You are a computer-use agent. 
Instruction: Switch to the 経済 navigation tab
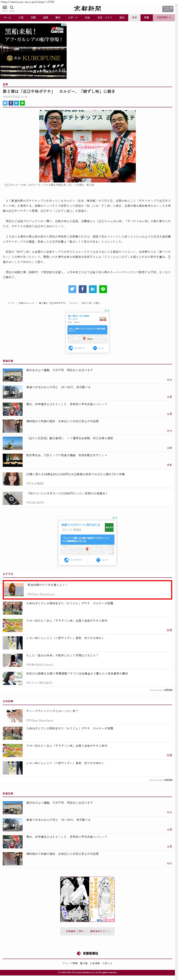(134, 18)
